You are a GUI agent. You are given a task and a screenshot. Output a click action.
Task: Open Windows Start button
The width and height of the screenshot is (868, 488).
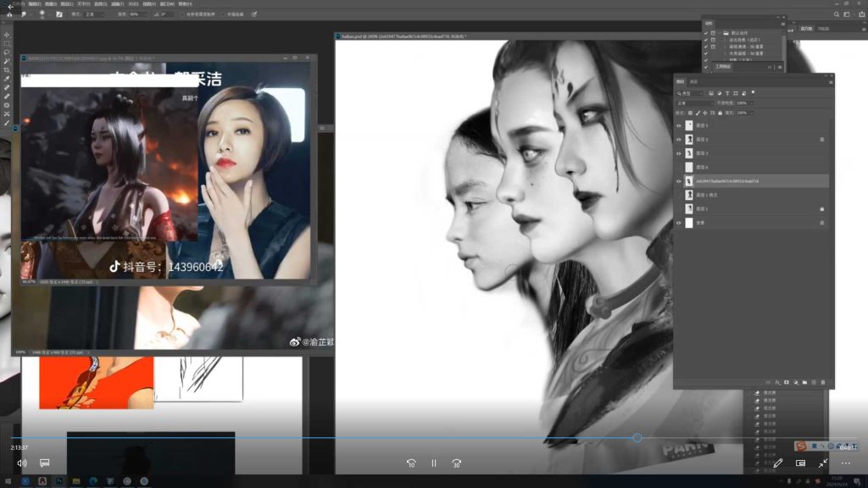click(8, 481)
